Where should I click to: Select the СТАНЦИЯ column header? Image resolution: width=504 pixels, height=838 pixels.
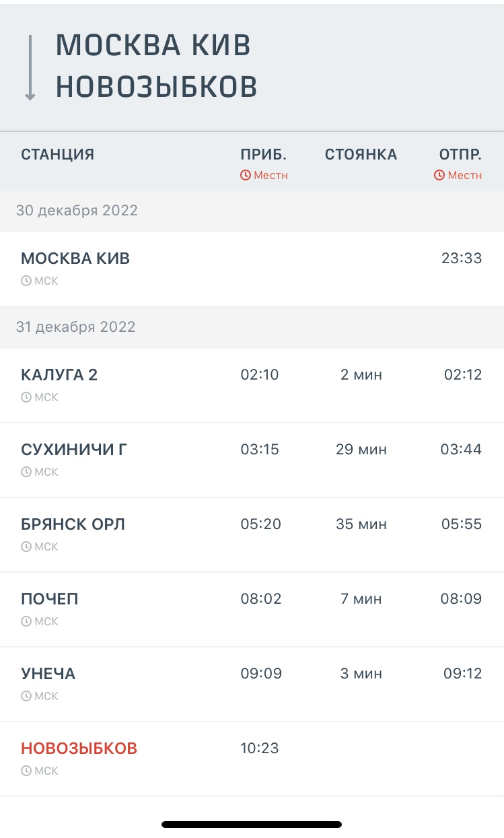click(57, 154)
